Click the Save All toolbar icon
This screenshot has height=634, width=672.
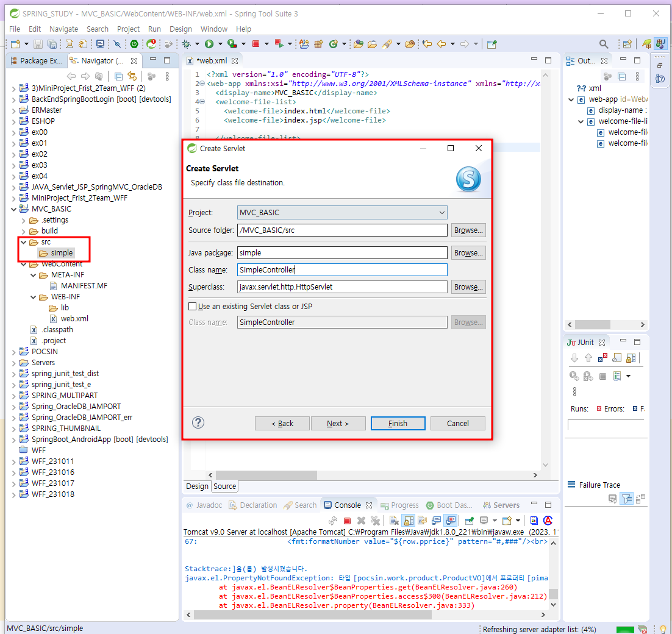[x=52, y=44]
